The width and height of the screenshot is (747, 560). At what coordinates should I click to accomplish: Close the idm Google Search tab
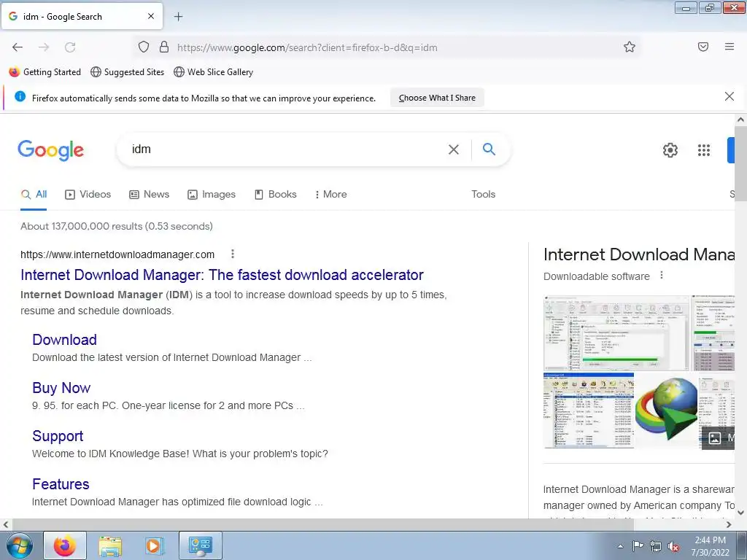[x=151, y=16]
